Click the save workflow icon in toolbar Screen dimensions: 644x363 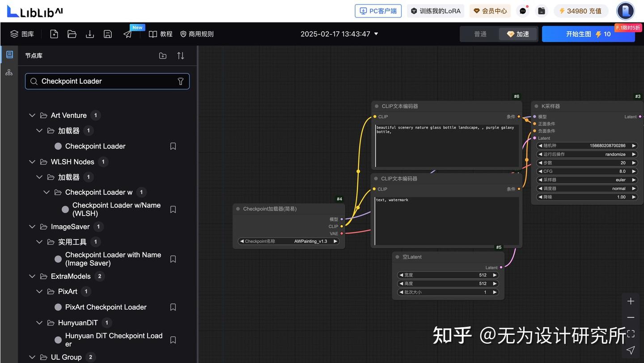(x=107, y=34)
